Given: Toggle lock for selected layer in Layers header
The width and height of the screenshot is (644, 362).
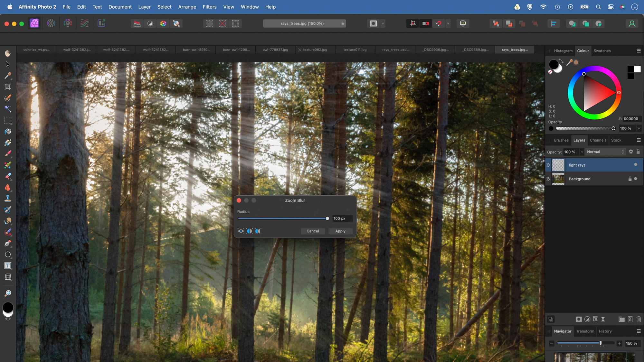Looking at the screenshot, I should pos(638,152).
